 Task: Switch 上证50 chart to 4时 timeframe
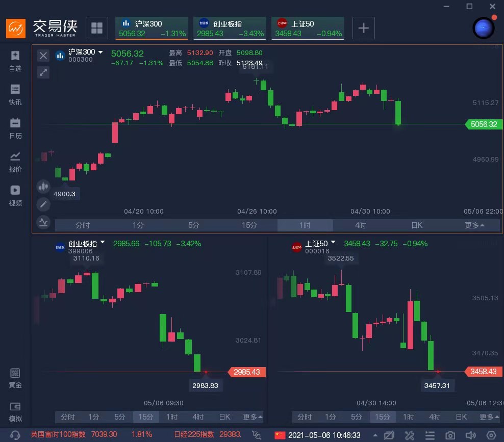coord(435,417)
